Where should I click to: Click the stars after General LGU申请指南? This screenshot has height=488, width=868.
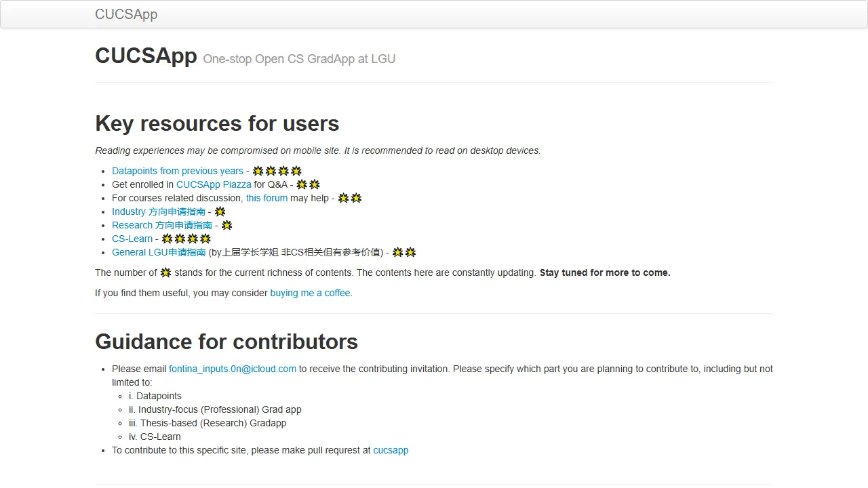pyautogui.click(x=403, y=252)
